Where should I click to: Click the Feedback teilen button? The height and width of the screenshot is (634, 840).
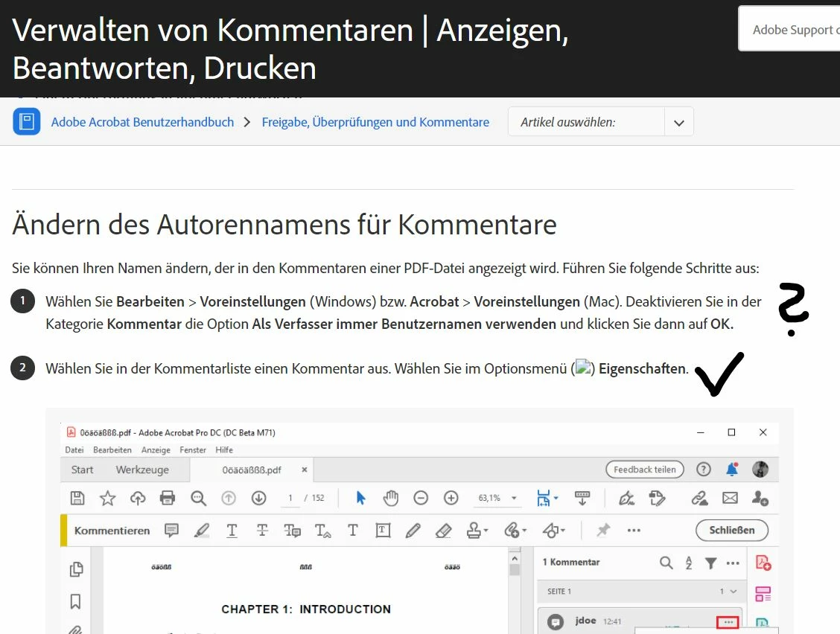644,470
